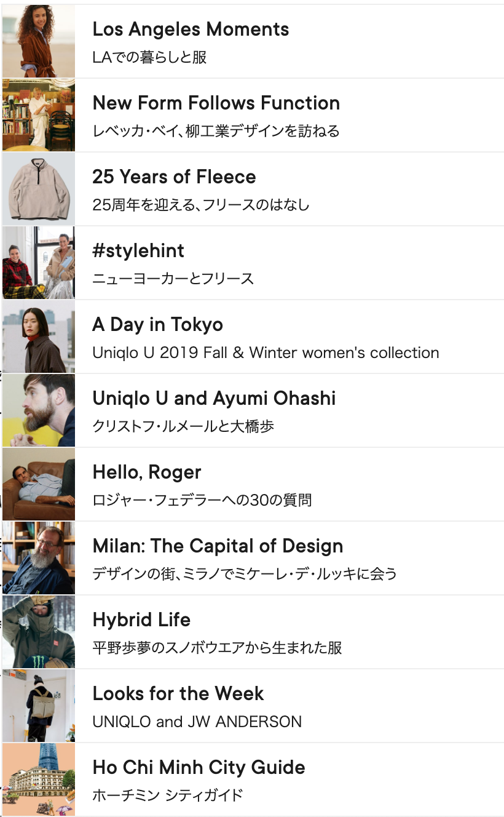Open the Ho Chi Minh City Guide

(199, 768)
